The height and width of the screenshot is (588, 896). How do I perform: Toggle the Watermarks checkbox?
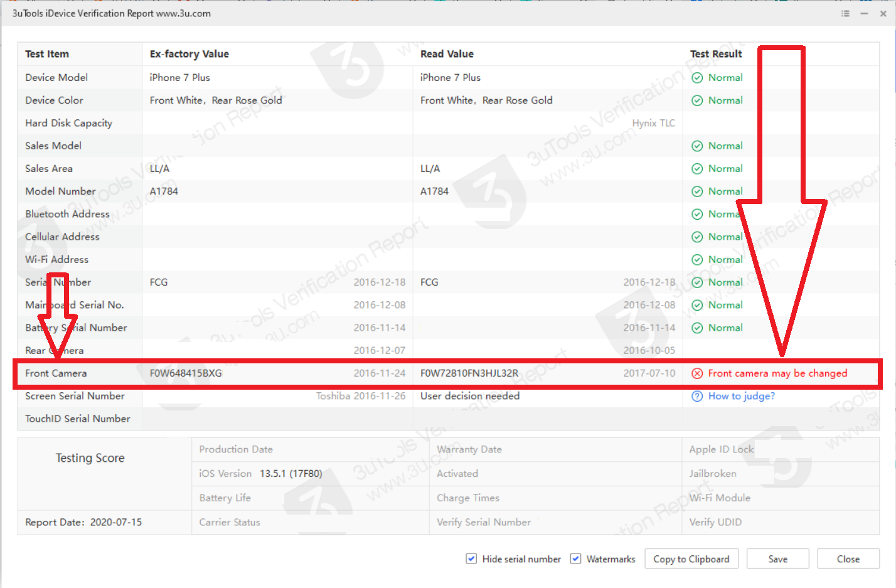[575, 559]
